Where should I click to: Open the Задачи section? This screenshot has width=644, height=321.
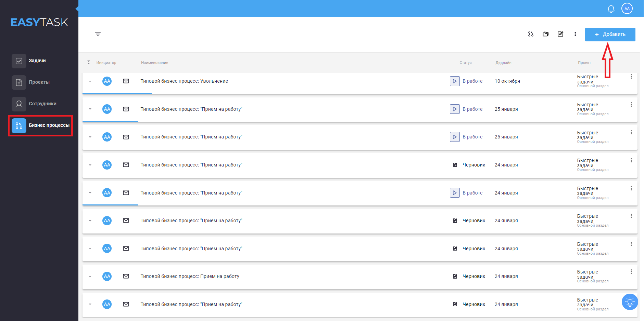click(x=37, y=61)
